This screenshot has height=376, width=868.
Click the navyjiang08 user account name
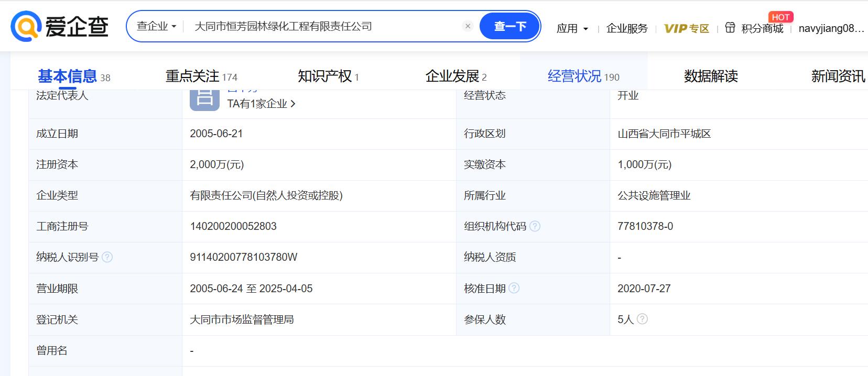(x=831, y=28)
